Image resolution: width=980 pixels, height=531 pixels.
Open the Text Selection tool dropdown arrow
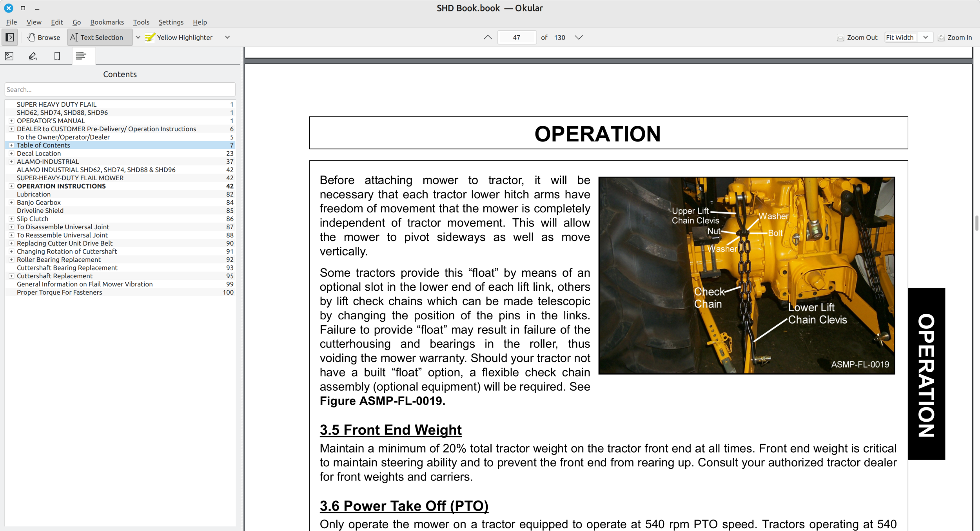click(x=138, y=37)
